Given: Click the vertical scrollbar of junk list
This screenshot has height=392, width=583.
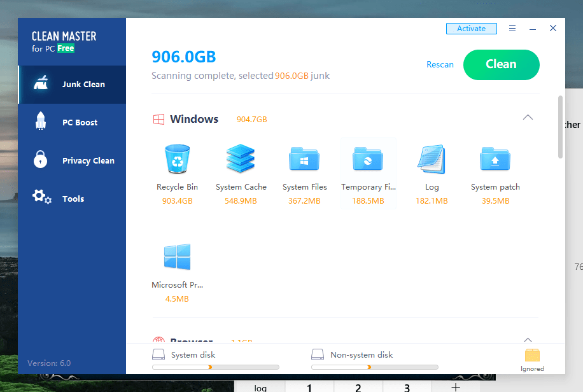Looking at the screenshot, I should coord(560,127).
